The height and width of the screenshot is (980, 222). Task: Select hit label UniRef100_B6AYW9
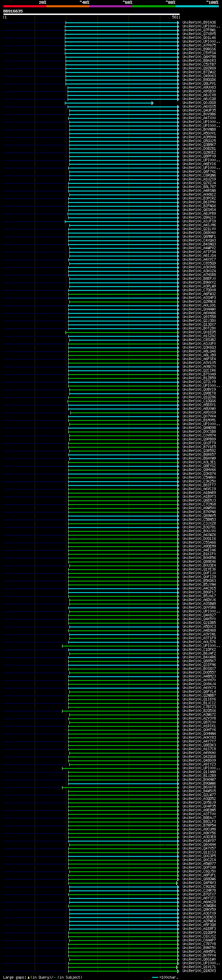pos(199,459)
